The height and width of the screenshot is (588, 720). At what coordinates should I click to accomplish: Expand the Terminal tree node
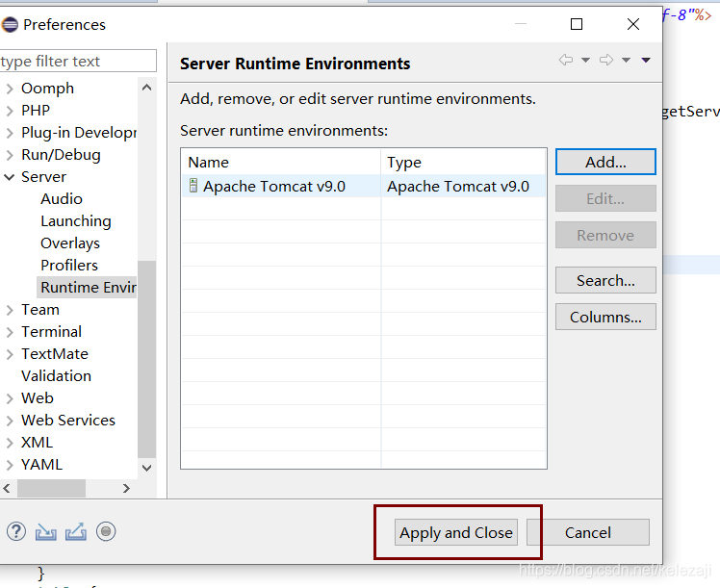10,332
